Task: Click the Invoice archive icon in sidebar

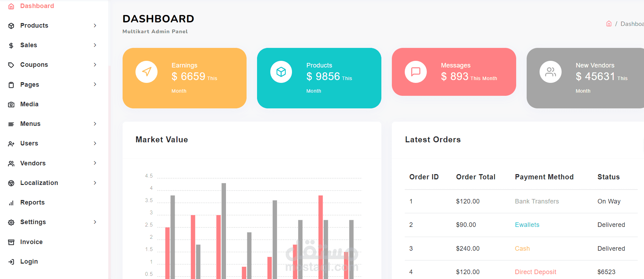Action: click(x=11, y=242)
